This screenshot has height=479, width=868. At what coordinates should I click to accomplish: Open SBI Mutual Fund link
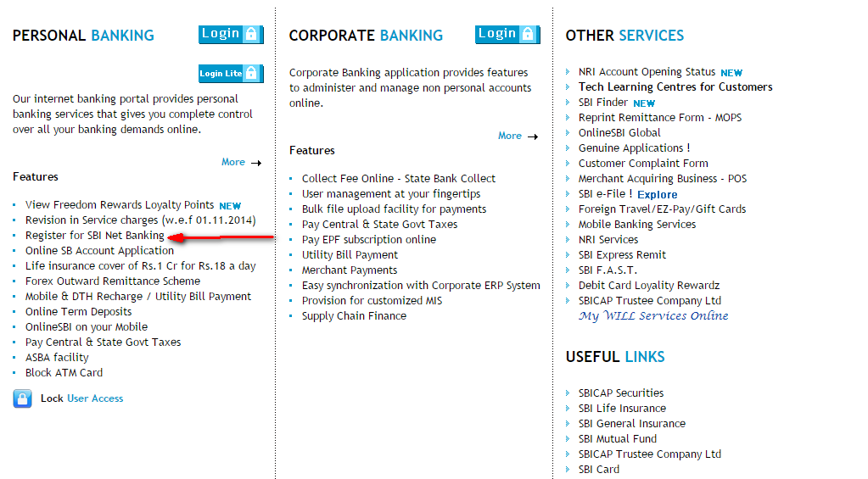pos(618,439)
